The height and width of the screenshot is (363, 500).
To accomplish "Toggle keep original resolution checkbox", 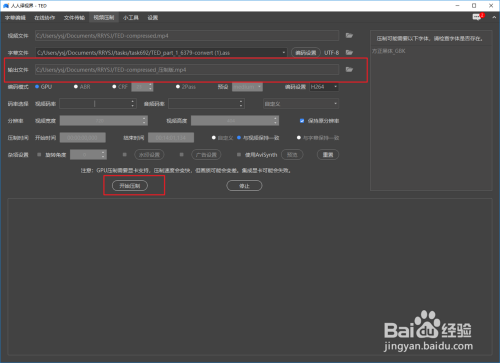I will 302,121.
